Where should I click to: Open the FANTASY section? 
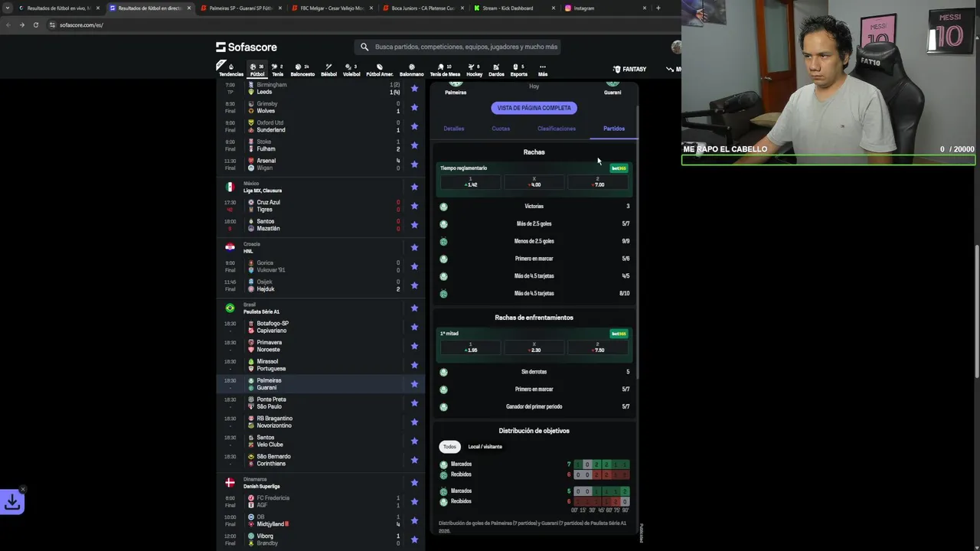[630, 69]
